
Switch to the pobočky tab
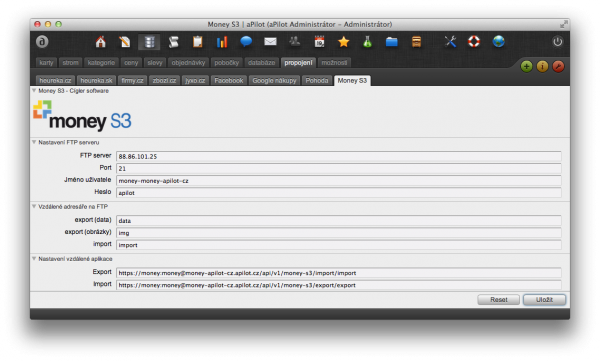(x=227, y=63)
